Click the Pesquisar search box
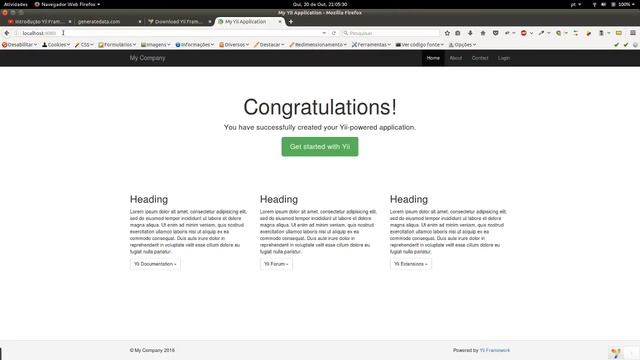 [x=391, y=33]
